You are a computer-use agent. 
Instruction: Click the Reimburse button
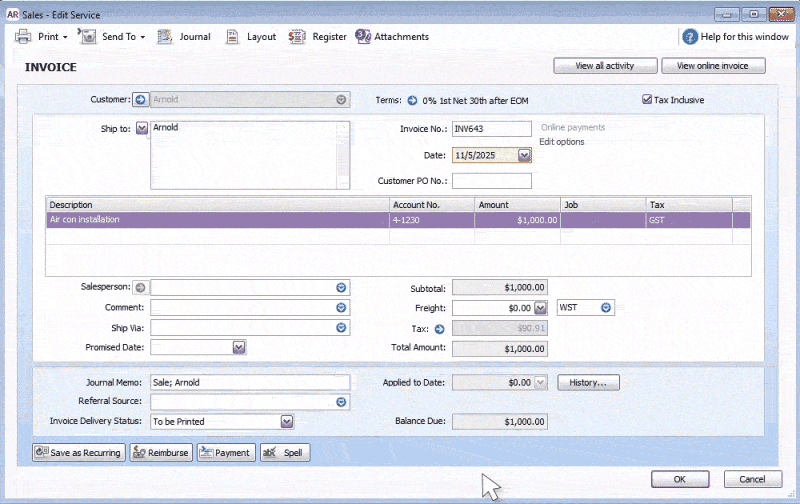coord(161,452)
